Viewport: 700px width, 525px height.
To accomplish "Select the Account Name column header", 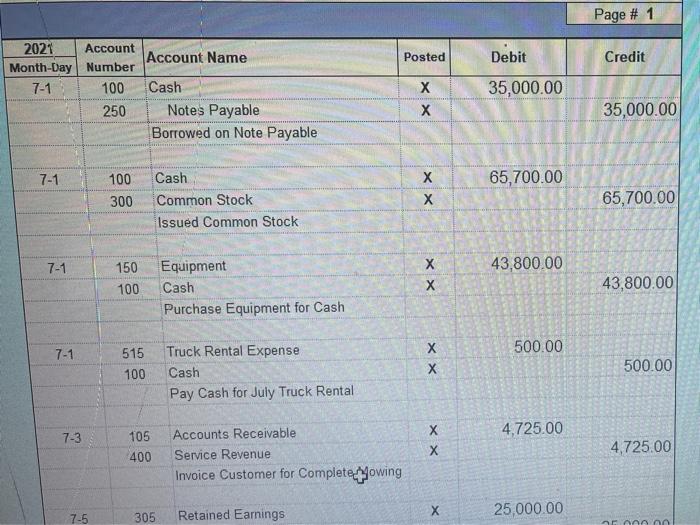I will tap(271, 58).
